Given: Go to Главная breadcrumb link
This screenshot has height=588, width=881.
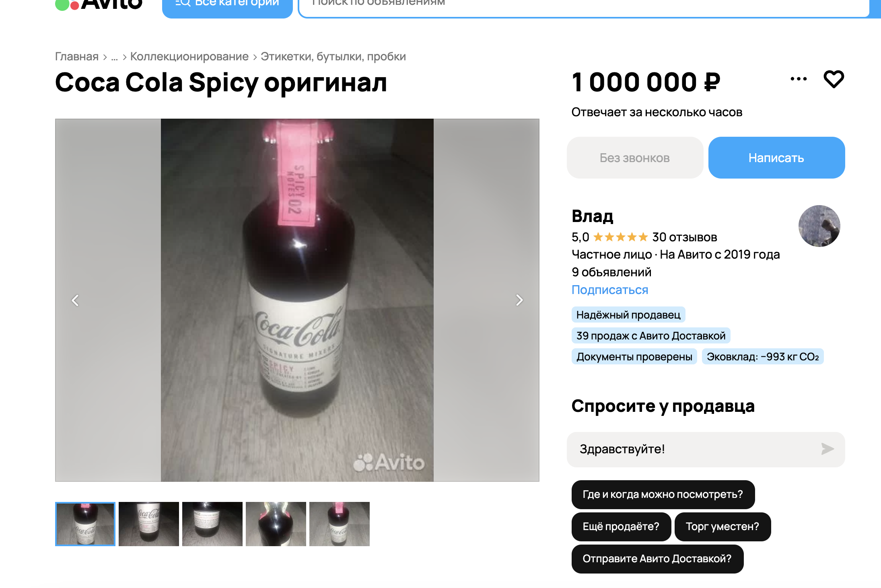Looking at the screenshot, I should point(77,57).
